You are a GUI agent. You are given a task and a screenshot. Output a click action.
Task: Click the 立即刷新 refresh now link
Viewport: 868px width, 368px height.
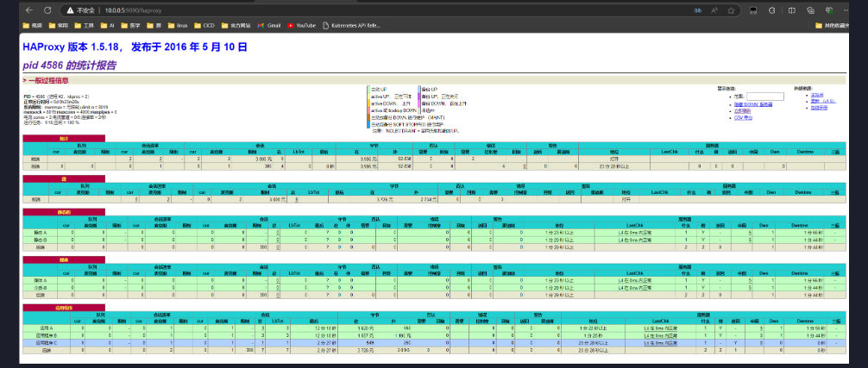click(742, 110)
